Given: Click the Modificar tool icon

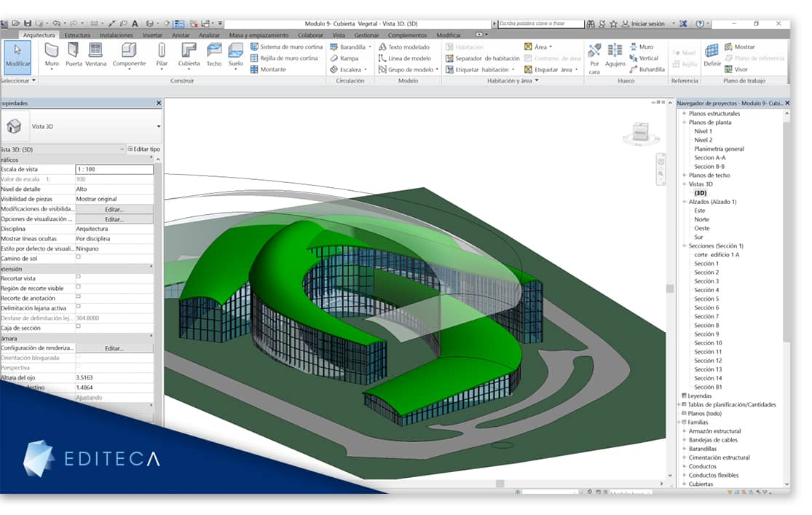Looking at the screenshot, I should click(x=17, y=57).
